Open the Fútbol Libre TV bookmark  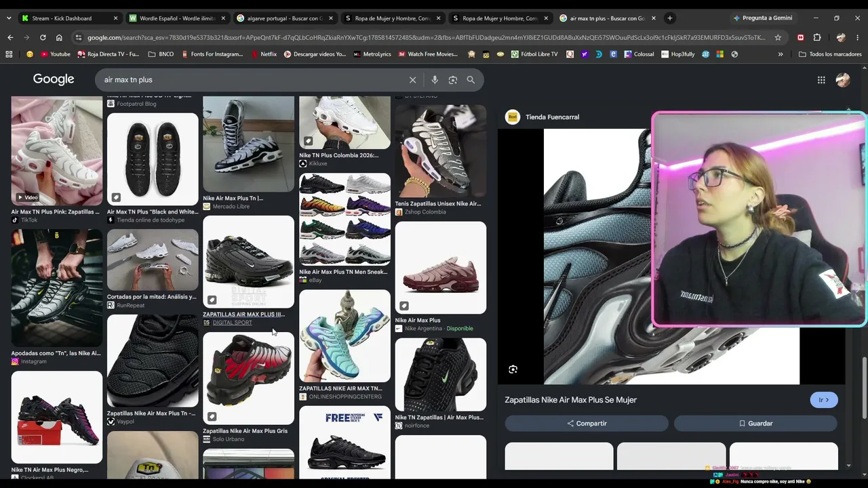pos(534,54)
